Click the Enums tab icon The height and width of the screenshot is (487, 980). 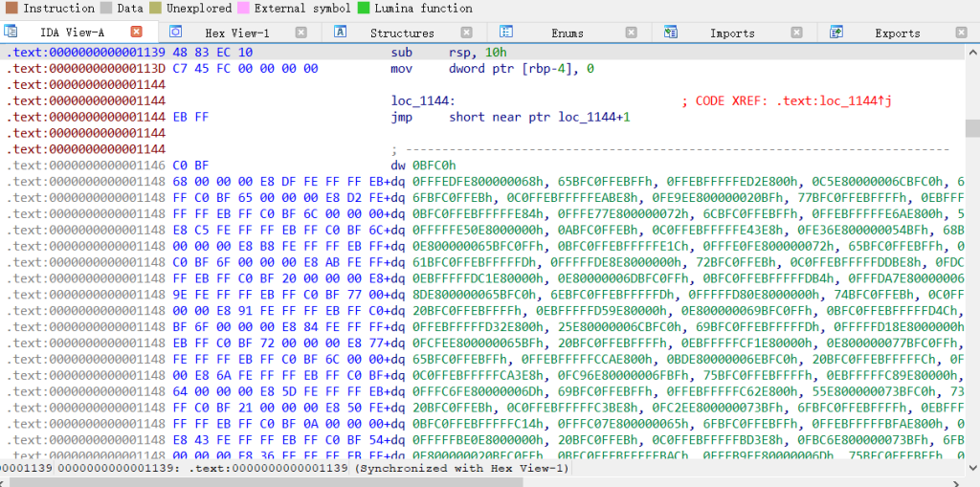506,33
